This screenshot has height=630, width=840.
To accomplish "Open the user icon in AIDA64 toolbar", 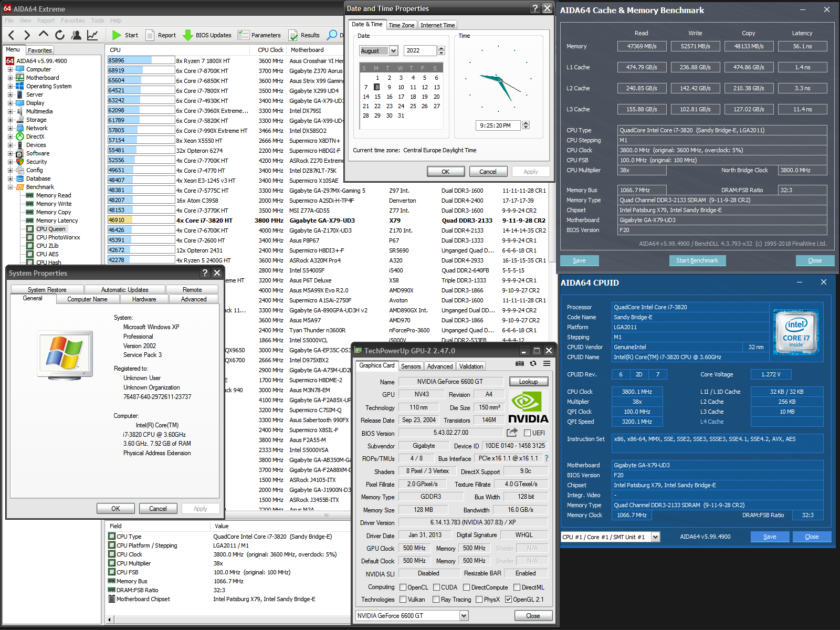I will pos(76,35).
